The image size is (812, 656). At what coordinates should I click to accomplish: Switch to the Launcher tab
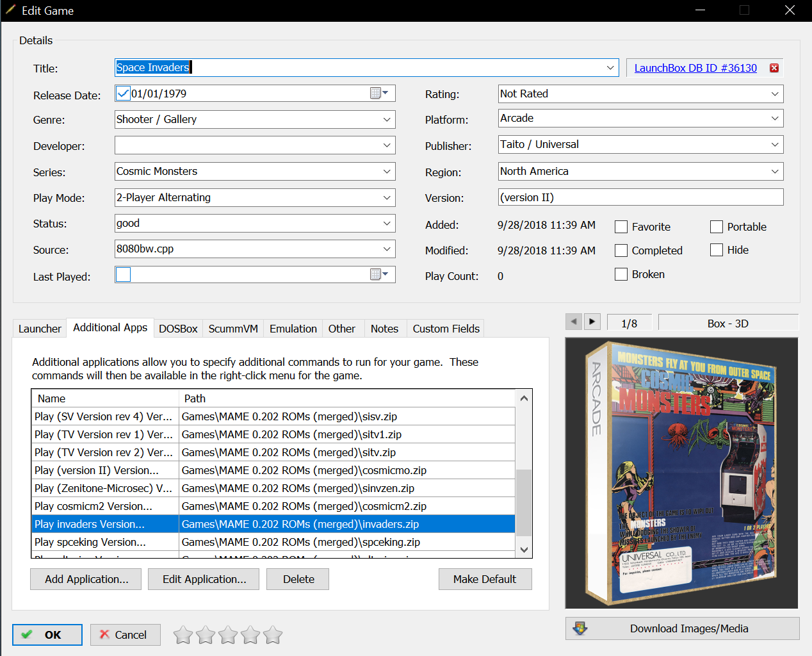click(x=40, y=329)
